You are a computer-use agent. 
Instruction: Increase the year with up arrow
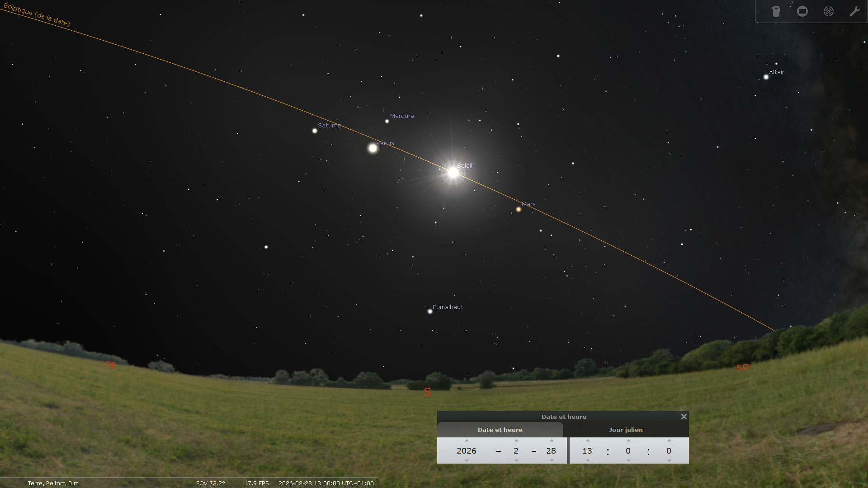467,441
